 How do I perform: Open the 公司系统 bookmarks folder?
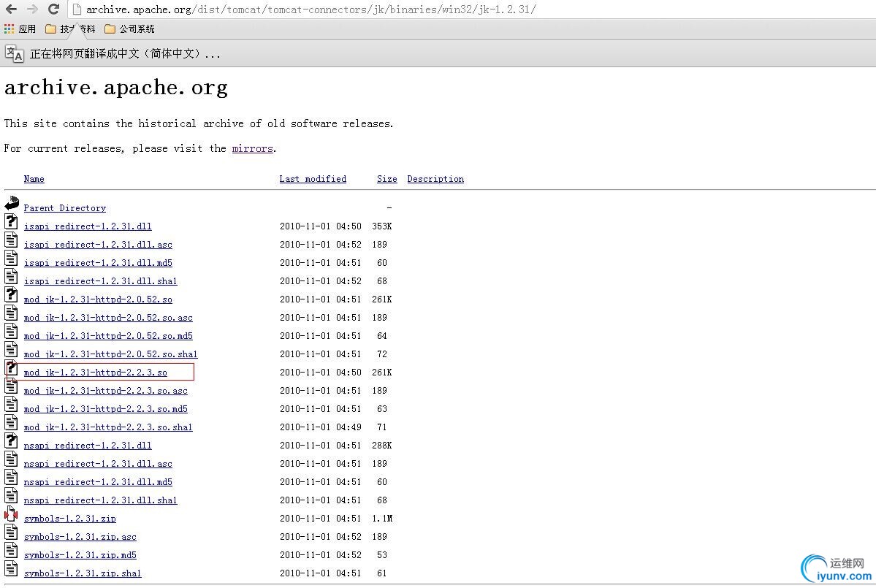pyautogui.click(x=129, y=28)
